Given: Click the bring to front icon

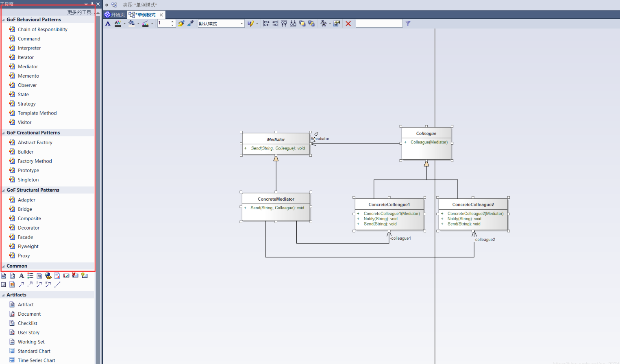Looking at the screenshot, I should click(x=302, y=24).
